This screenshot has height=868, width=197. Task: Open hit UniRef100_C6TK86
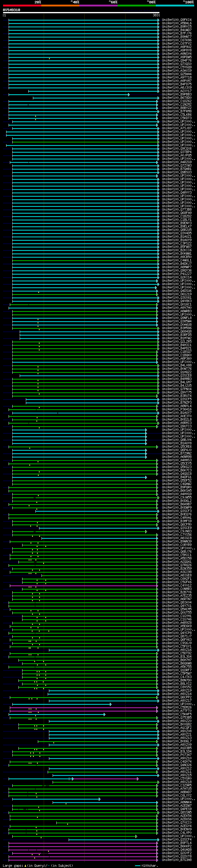point(177,40)
